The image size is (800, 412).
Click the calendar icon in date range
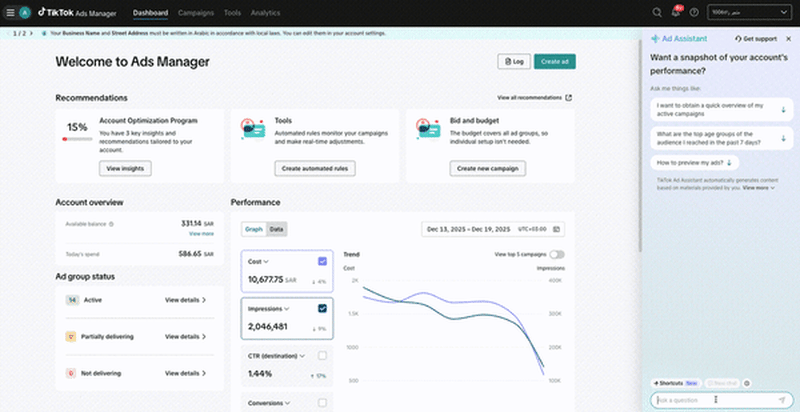point(557,229)
